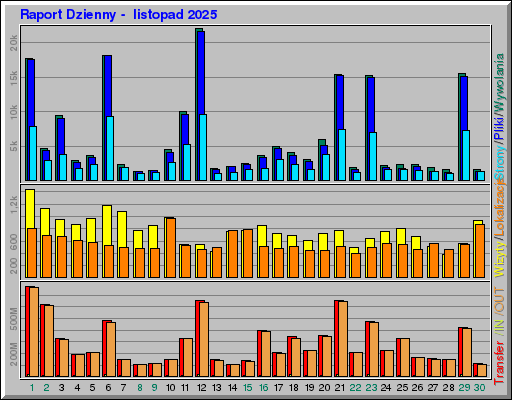Click day label "6" on the x-axis

(108, 388)
